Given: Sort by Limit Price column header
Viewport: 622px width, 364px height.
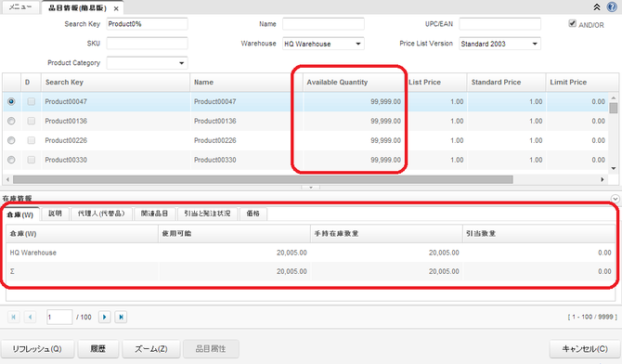Looking at the screenshot, I should [577, 82].
